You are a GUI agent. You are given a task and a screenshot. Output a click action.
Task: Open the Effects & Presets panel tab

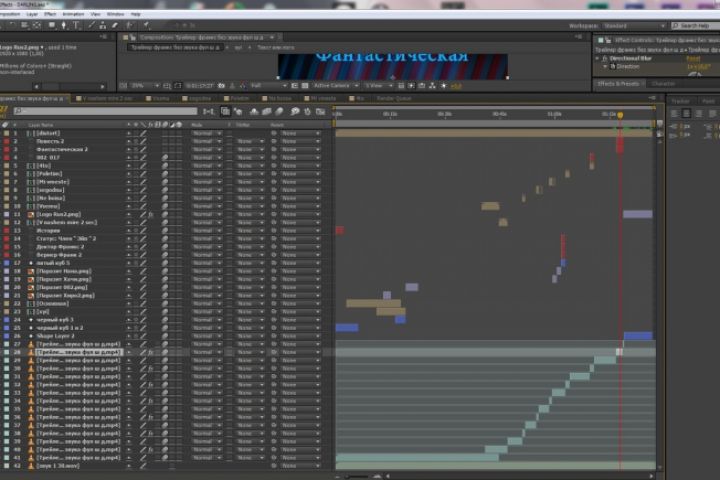click(618, 84)
